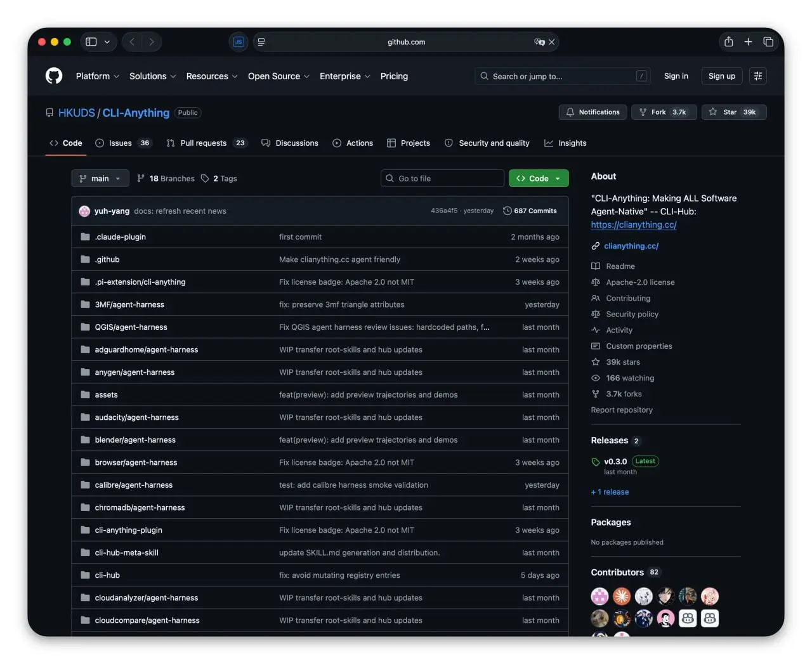812x664 pixels.
Task: Switch to the Code tab
Action: coord(66,143)
